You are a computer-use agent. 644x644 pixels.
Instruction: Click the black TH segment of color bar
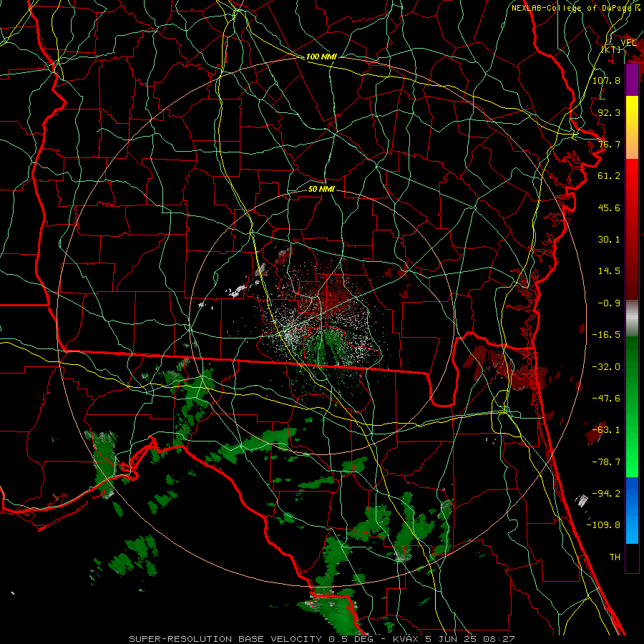(632, 558)
